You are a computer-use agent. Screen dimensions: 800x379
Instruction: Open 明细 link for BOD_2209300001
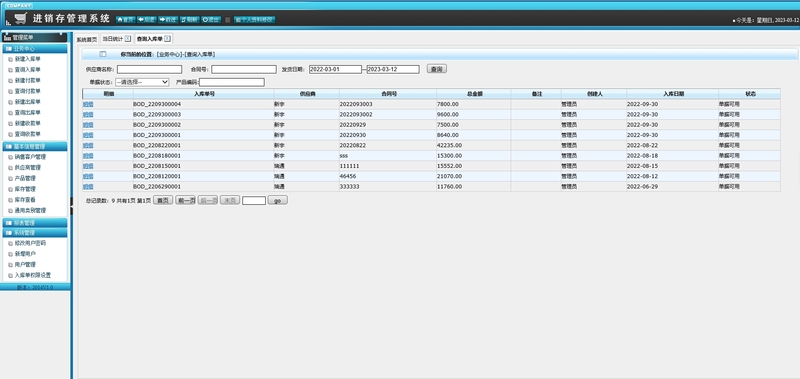coord(88,135)
